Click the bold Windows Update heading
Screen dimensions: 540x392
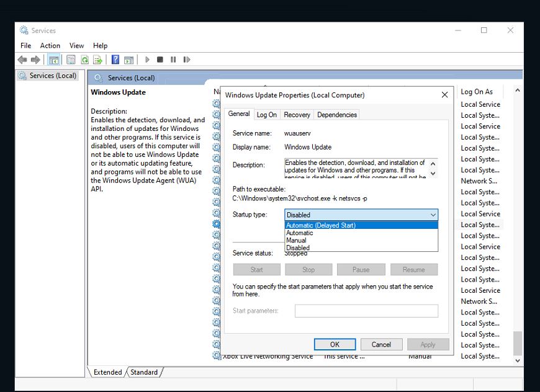point(118,92)
